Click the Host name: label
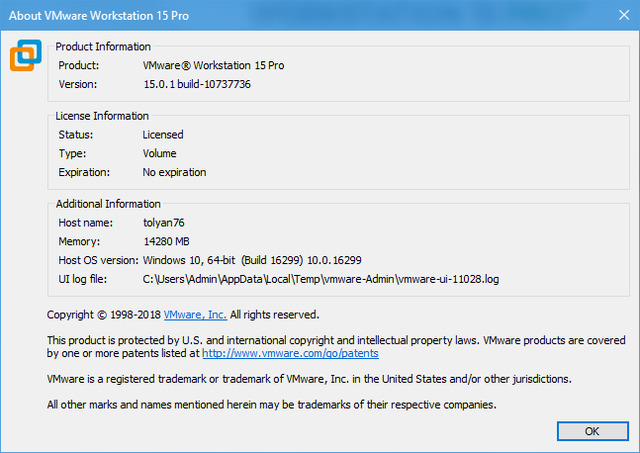Screen dimensions: 640x453 (86, 223)
